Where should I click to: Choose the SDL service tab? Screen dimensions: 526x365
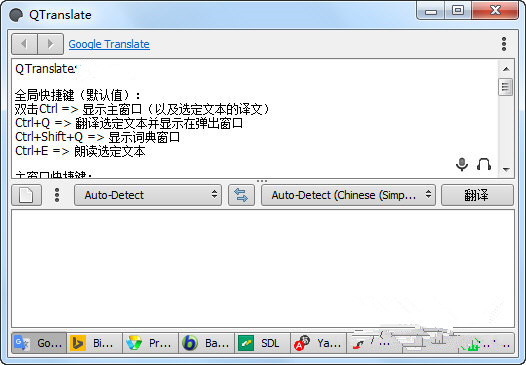(262, 343)
